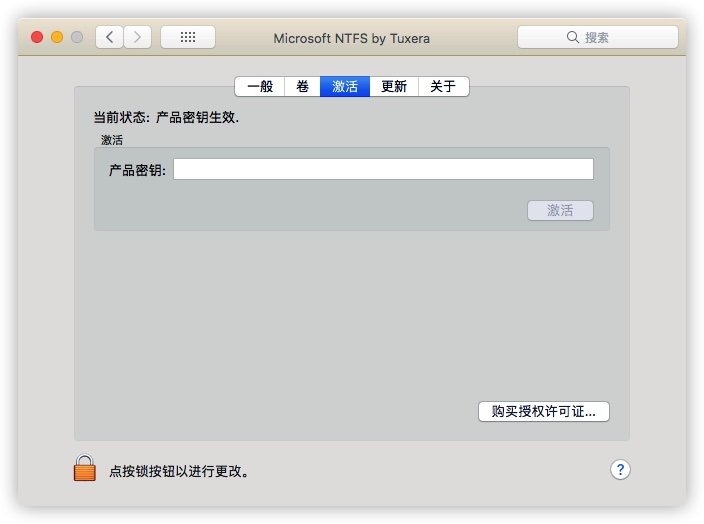Click the 搜索 search box

(598, 37)
